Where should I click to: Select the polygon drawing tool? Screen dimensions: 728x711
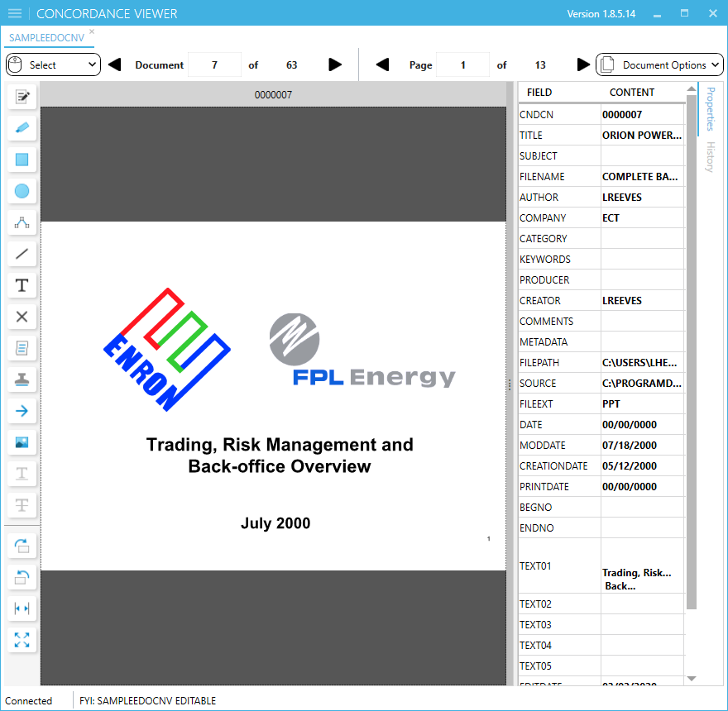[22, 222]
